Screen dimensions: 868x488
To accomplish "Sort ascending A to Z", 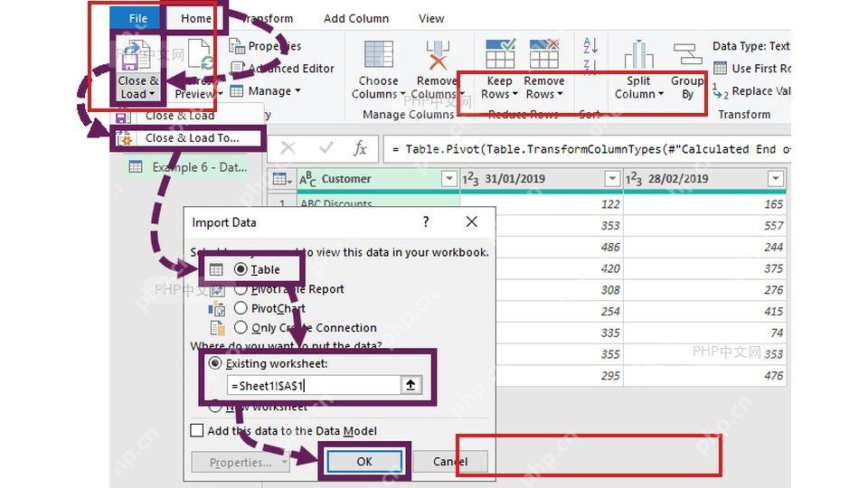I will 590,46.
